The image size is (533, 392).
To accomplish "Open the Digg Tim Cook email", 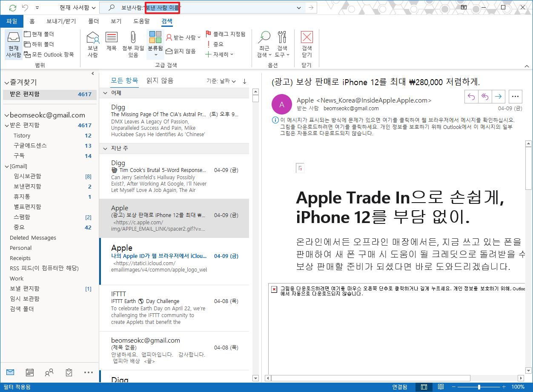I will coord(174,176).
